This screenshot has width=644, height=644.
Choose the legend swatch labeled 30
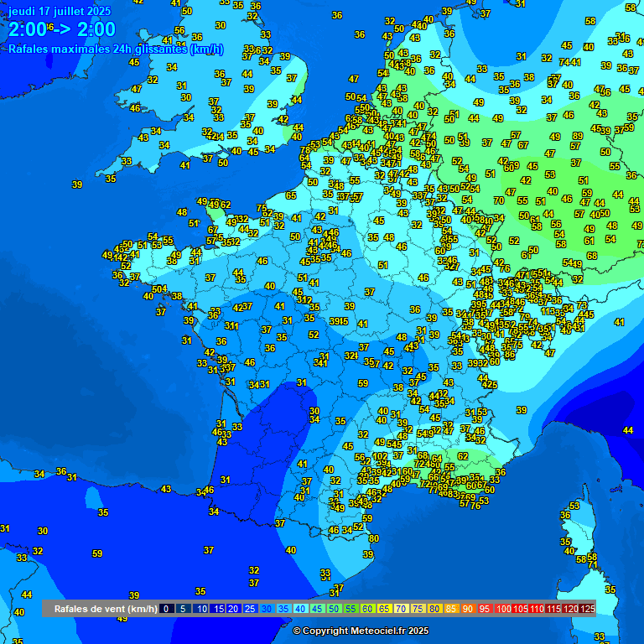click(x=267, y=609)
